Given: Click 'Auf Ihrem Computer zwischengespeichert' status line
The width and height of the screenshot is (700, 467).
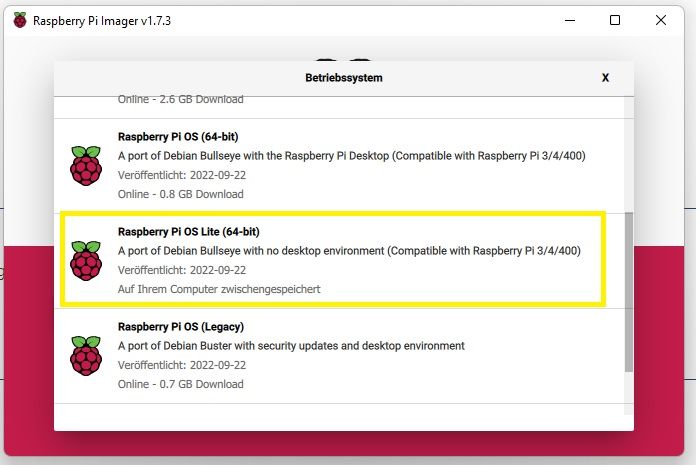Looking at the screenshot, I should (x=219, y=289).
